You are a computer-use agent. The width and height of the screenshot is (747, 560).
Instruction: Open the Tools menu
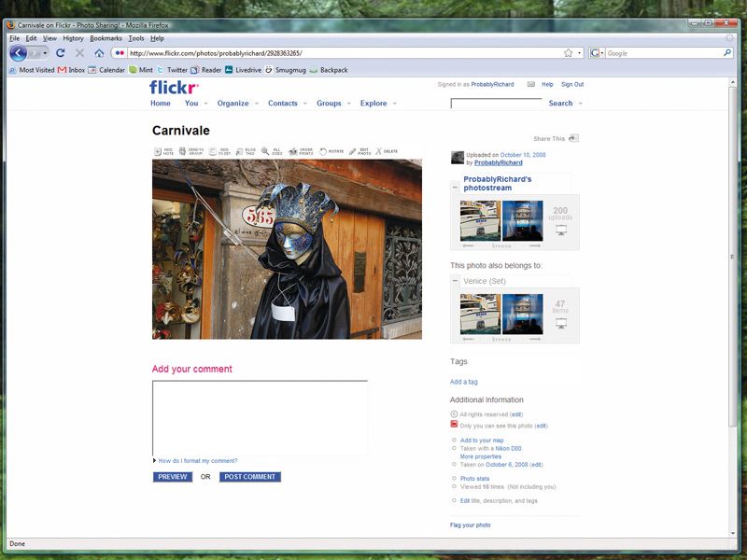[136, 38]
